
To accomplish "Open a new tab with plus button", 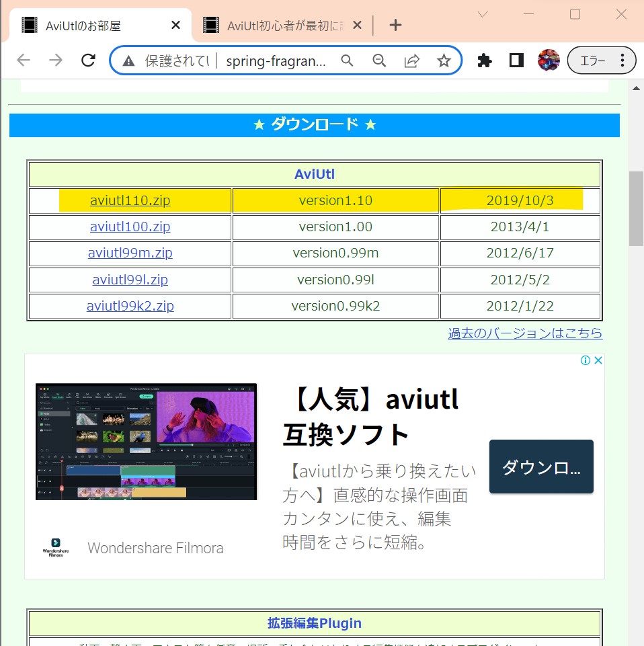I will coord(395,25).
